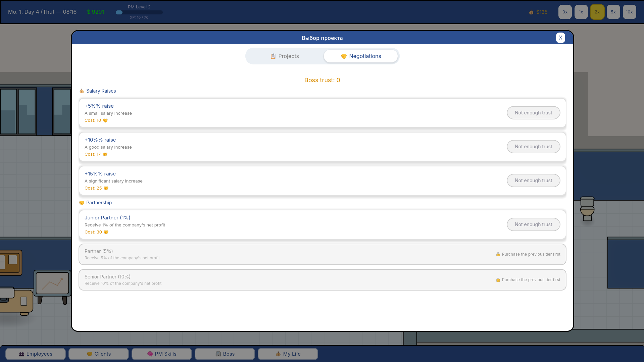
Task: Click the handshake icon next to Cost: 30
Action: click(x=106, y=232)
